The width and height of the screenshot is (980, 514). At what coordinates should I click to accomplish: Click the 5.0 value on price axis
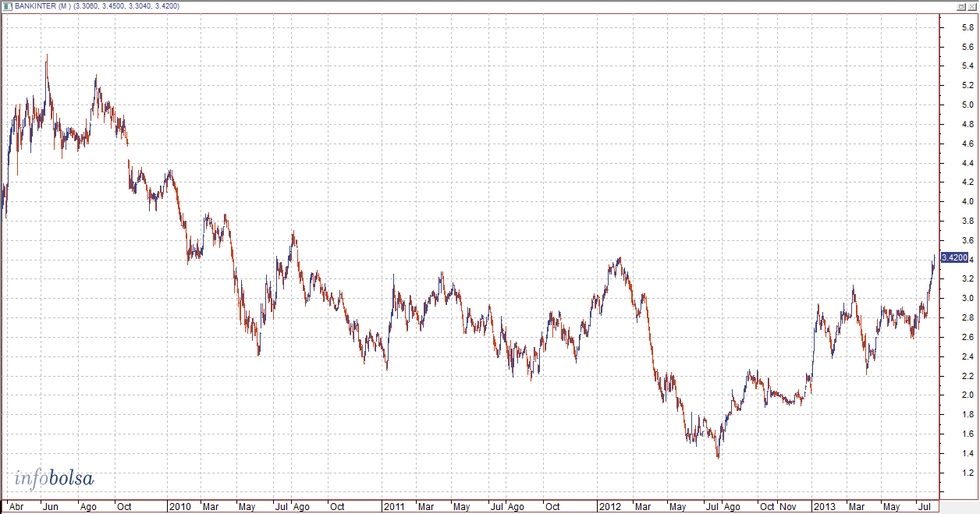tap(967, 105)
